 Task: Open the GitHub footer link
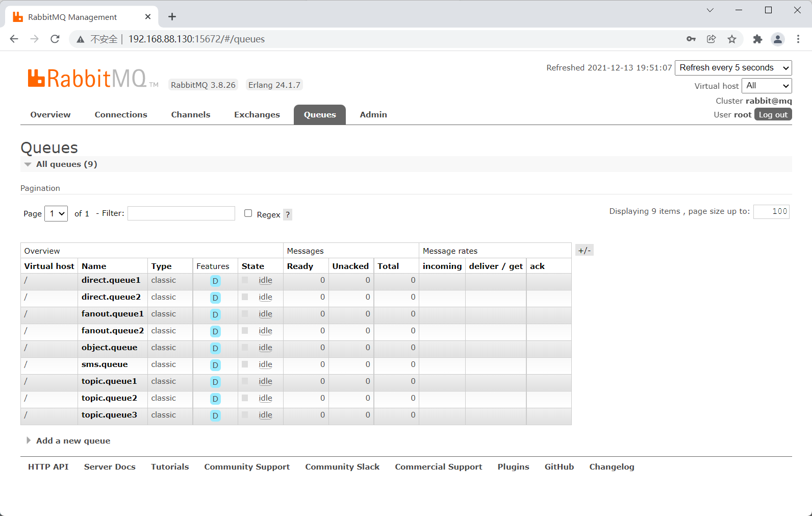coord(559,467)
